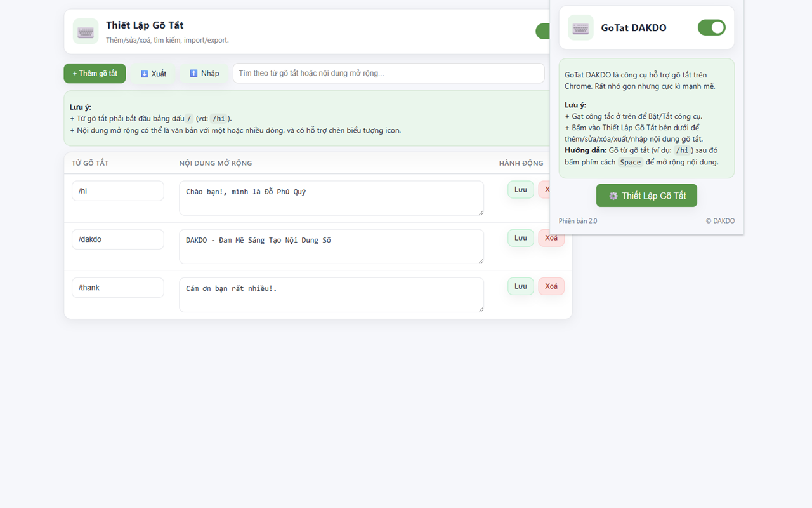Screen dimensions: 812x508
Task: Edit the Cảm ơn bạn expansion textarea
Action: click(x=331, y=295)
